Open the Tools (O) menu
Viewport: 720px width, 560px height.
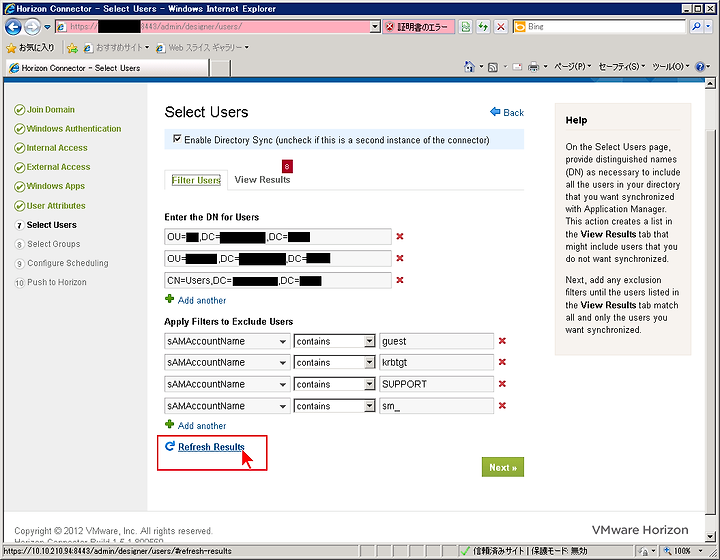[671, 67]
